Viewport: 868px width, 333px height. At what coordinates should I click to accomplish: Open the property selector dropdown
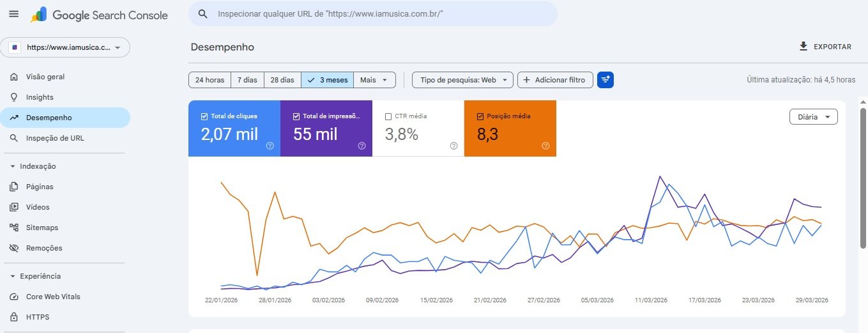pyautogui.click(x=66, y=47)
